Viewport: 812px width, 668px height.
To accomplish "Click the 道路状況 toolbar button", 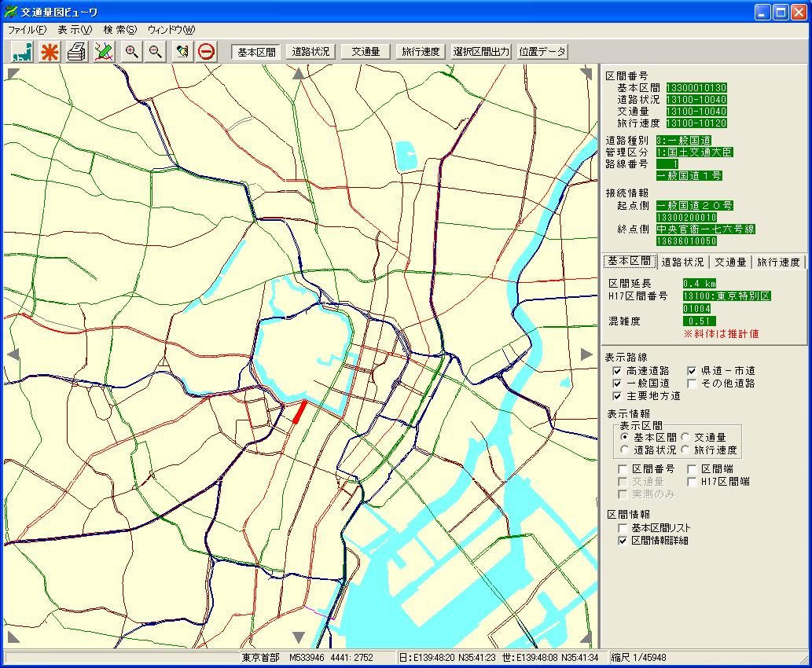I will 310,52.
